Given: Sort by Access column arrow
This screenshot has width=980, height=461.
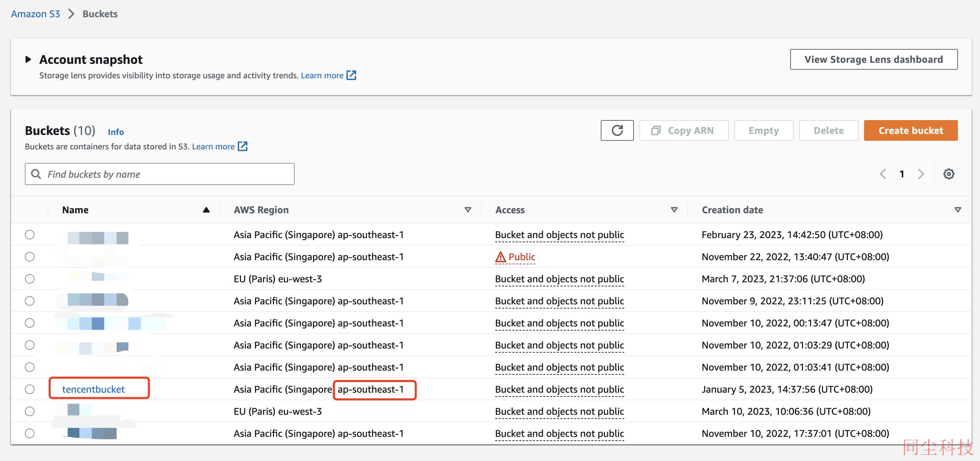Looking at the screenshot, I should tap(674, 210).
